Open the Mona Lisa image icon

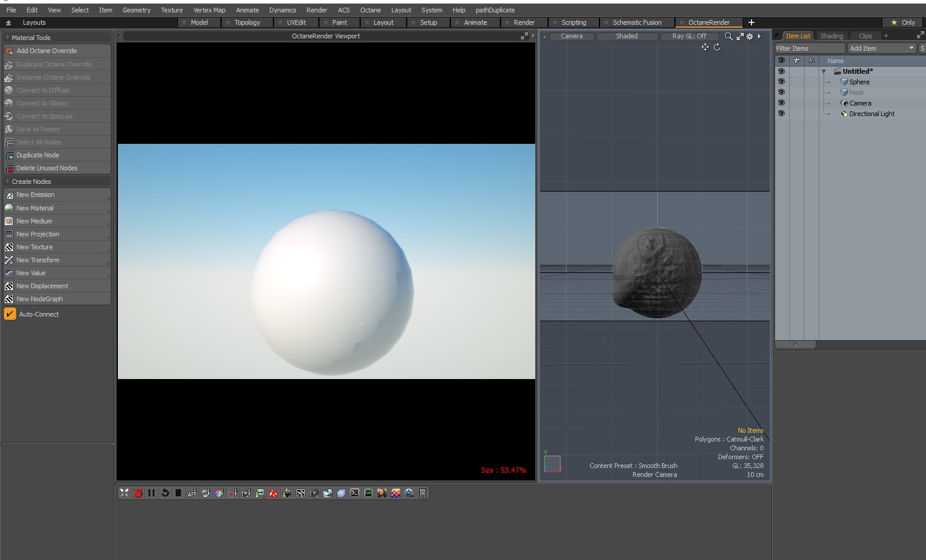382,493
